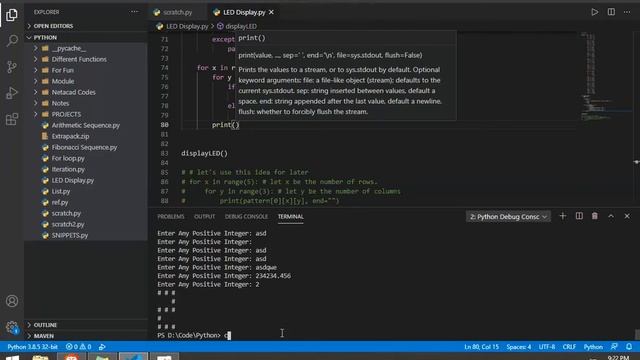This screenshot has height=360, width=640.
Task: Change language mode via Python status item
Action: pyautogui.click(x=593, y=347)
